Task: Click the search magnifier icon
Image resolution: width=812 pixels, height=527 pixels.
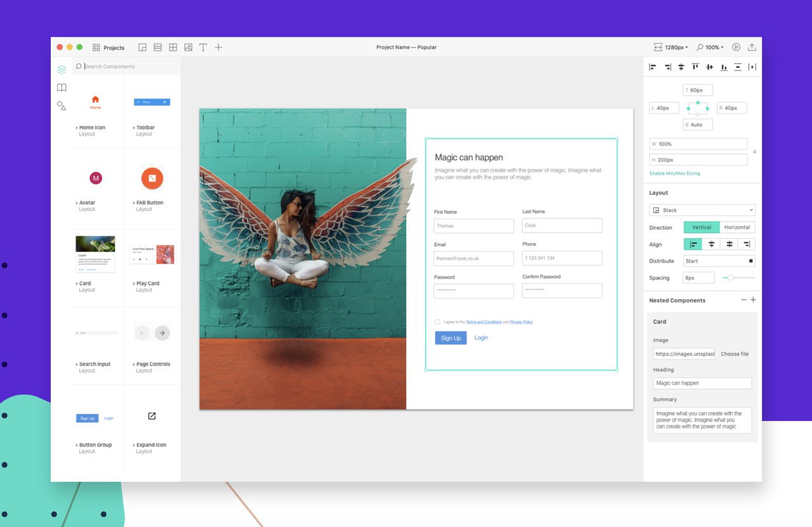Action: click(x=79, y=66)
